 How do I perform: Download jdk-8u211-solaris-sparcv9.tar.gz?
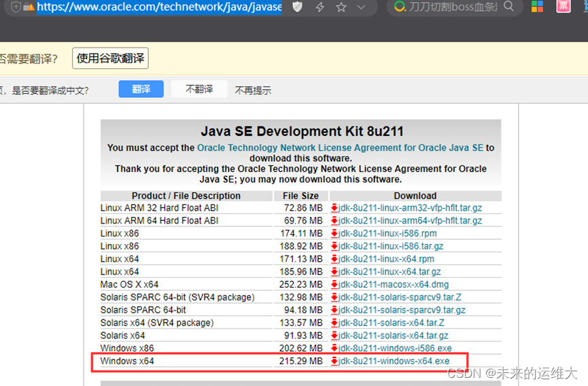coord(402,310)
